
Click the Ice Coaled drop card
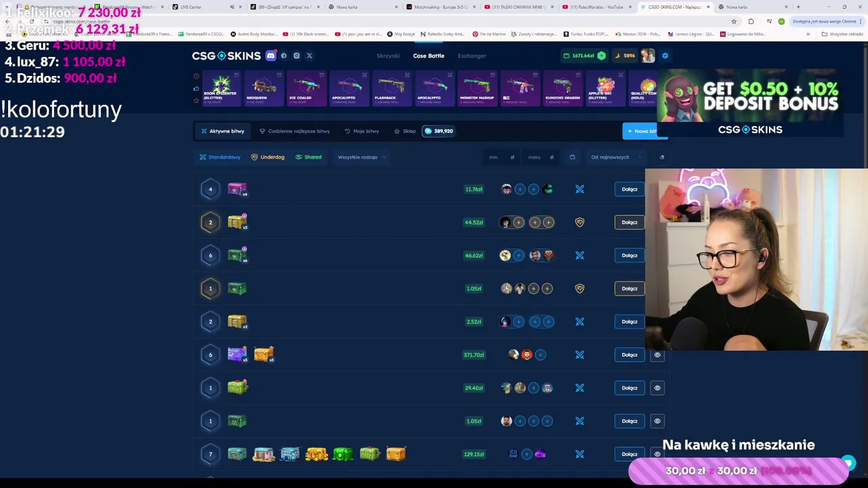307,89
